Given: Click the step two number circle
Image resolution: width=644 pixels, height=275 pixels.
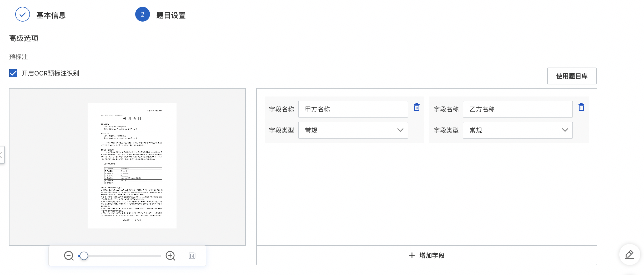Looking at the screenshot, I should [x=142, y=14].
